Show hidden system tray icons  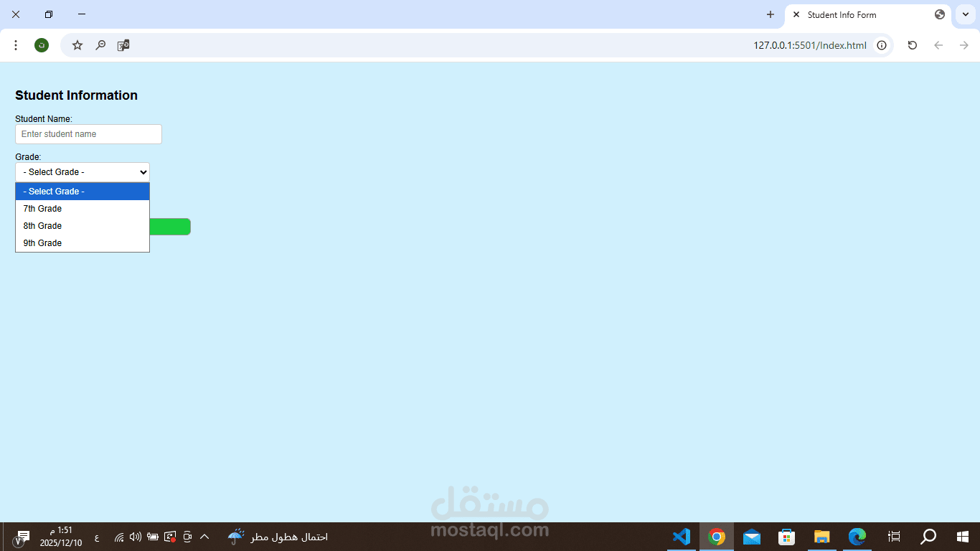point(204,537)
